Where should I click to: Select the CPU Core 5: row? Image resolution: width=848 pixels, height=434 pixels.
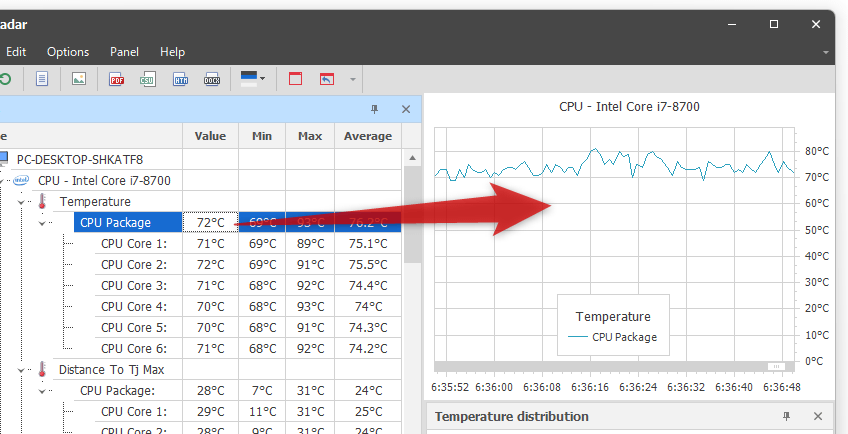[x=134, y=327]
